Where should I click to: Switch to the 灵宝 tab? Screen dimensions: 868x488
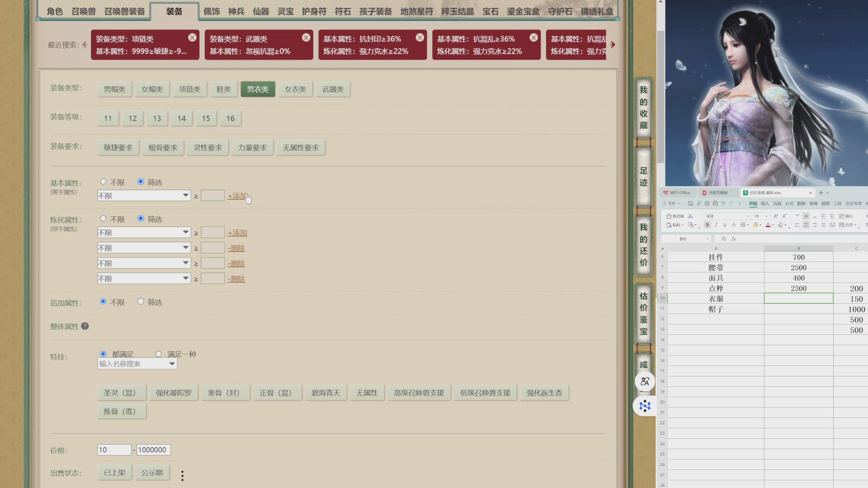285,11
